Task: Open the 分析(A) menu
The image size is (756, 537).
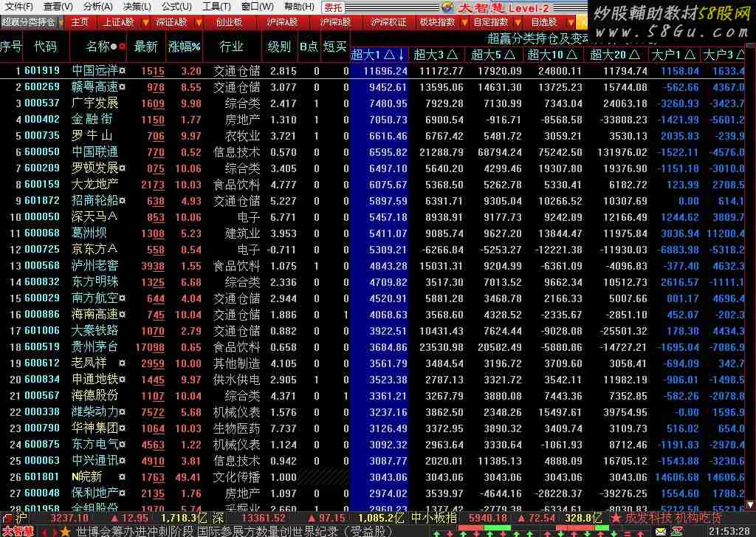Action: coord(98,7)
